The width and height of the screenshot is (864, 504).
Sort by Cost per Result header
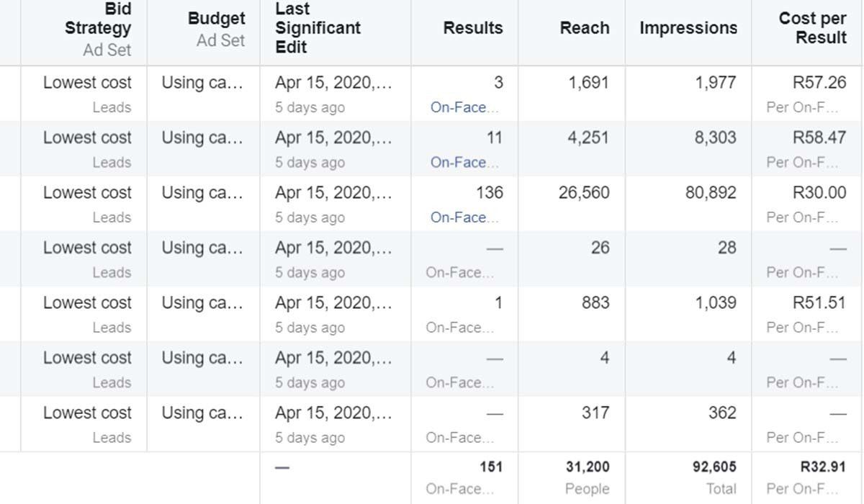(x=812, y=29)
